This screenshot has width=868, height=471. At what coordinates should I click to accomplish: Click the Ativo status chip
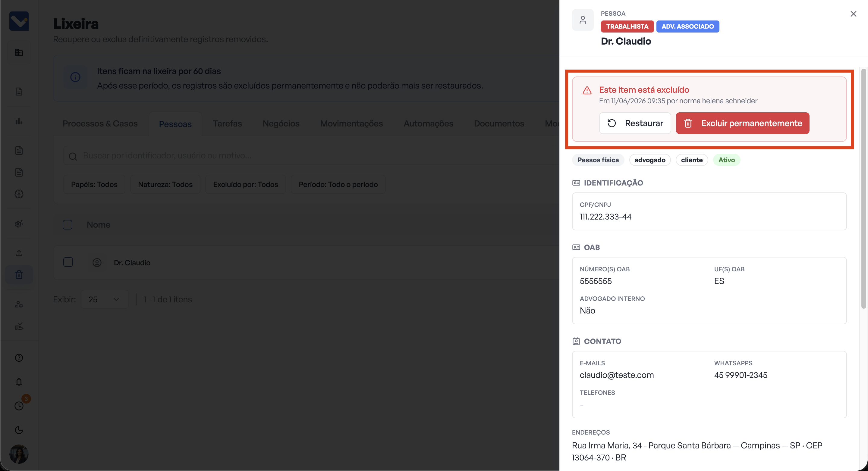(x=726, y=160)
